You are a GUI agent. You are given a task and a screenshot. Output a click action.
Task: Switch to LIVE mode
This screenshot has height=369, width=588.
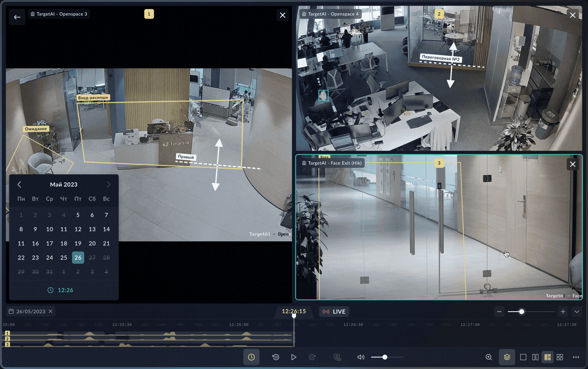tap(334, 311)
